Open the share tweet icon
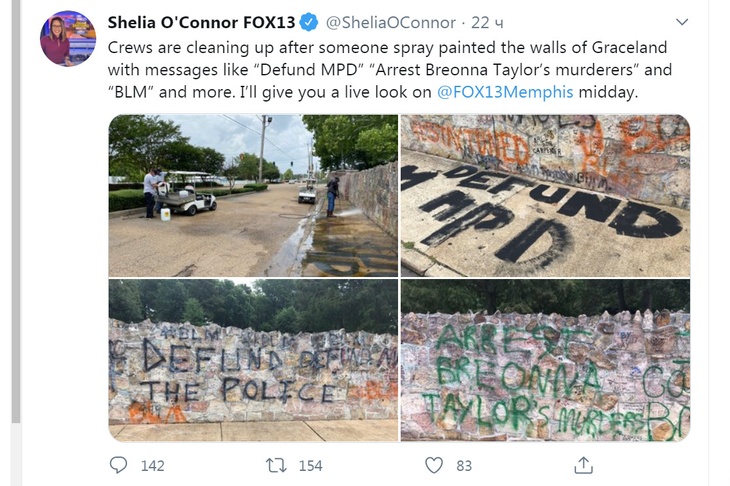The width and height of the screenshot is (730, 486). point(583,465)
